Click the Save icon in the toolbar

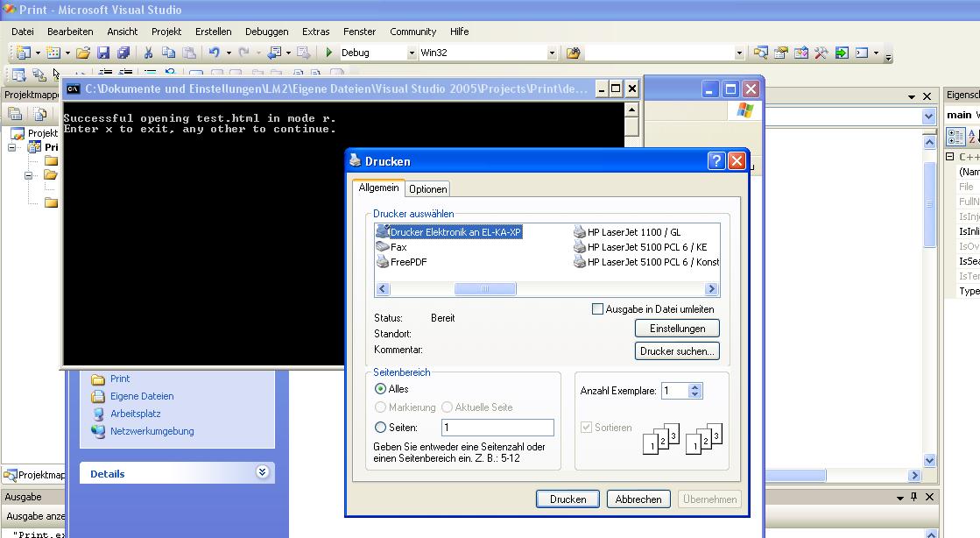[103, 53]
